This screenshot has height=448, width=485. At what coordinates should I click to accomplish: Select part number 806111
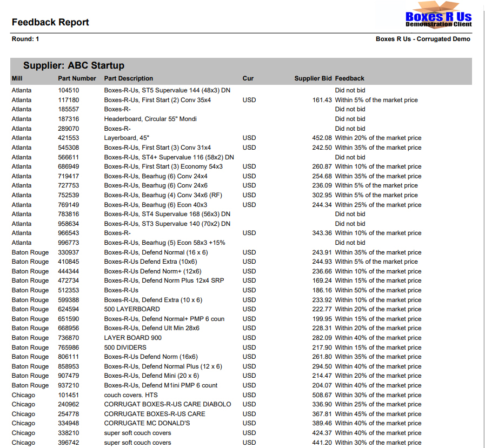tap(69, 357)
